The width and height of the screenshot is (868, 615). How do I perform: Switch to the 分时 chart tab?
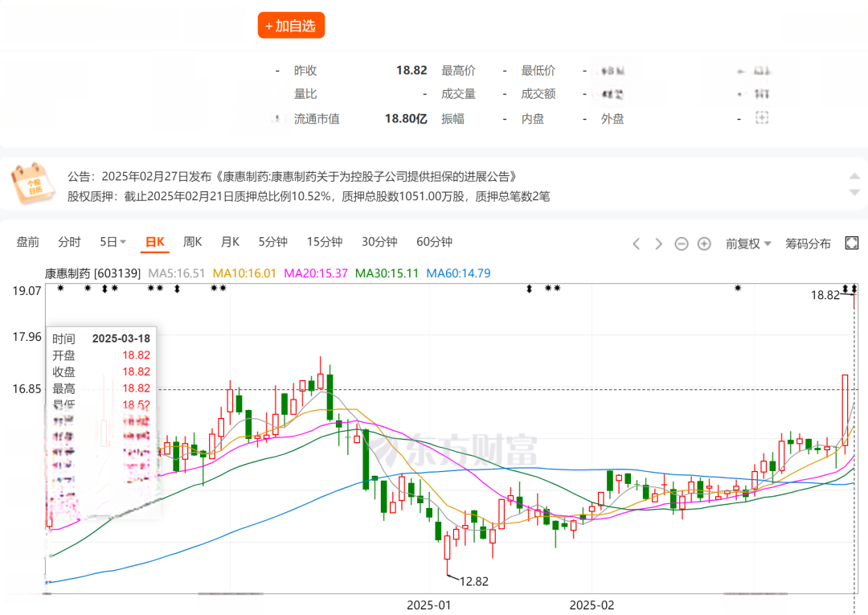point(69,242)
